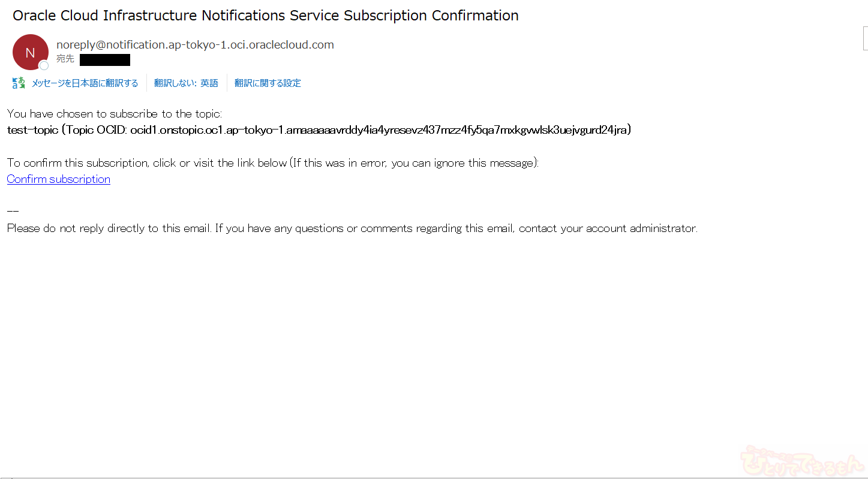Translate message to Japanese via メッセージを日本語に翻訳する
868x479 pixels.
(x=85, y=83)
